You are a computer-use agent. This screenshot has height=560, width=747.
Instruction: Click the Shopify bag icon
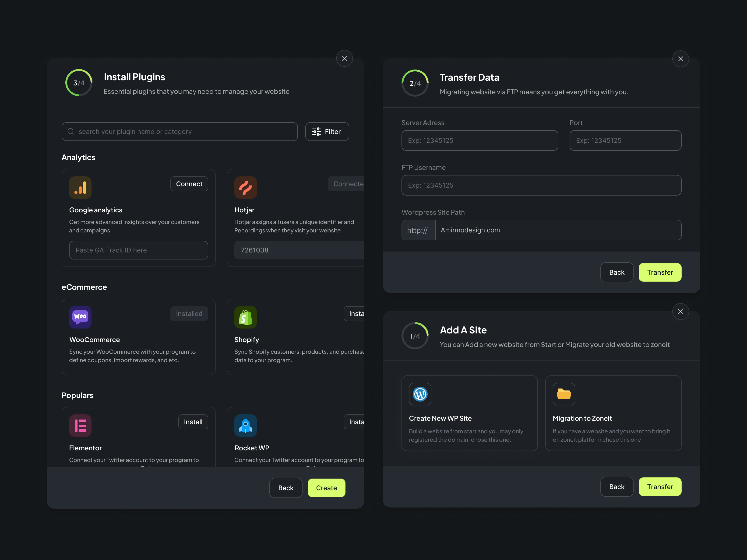(x=246, y=317)
